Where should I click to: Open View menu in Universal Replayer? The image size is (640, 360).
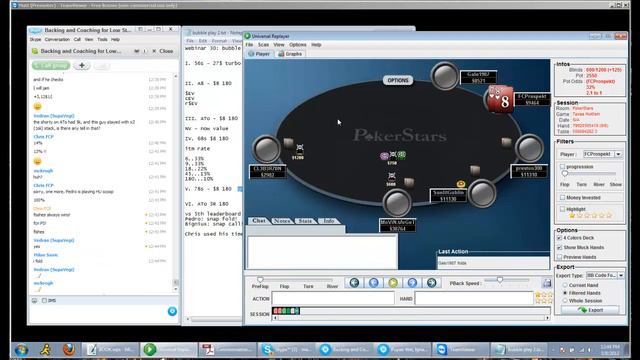(279, 44)
